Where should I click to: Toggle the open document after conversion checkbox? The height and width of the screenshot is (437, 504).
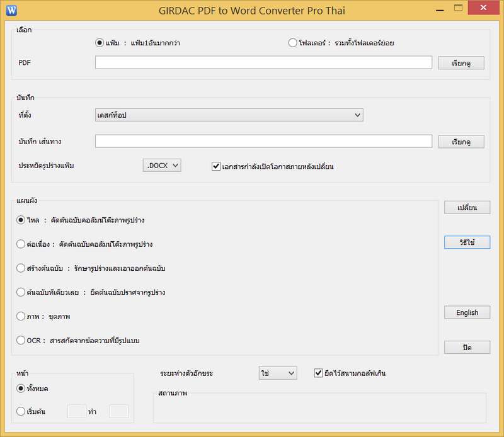pyautogui.click(x=216, y=166)
